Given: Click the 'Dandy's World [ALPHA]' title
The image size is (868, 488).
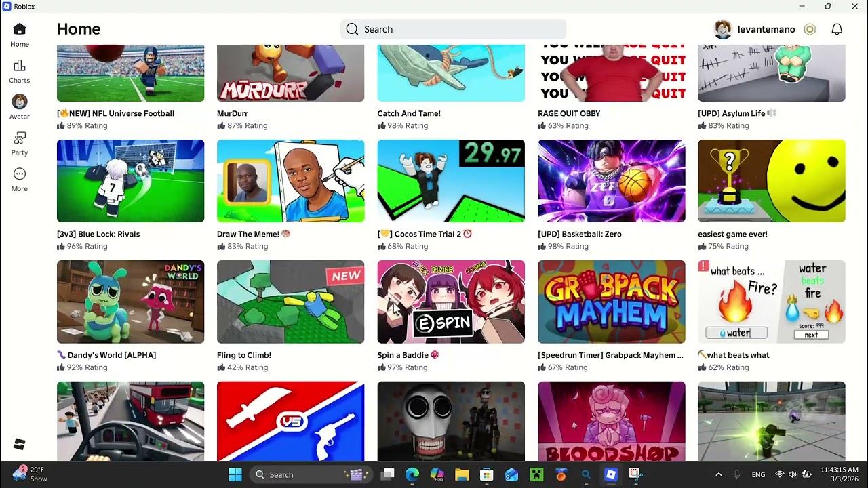Looking at the screenshot, I should [x=106, y=355].
